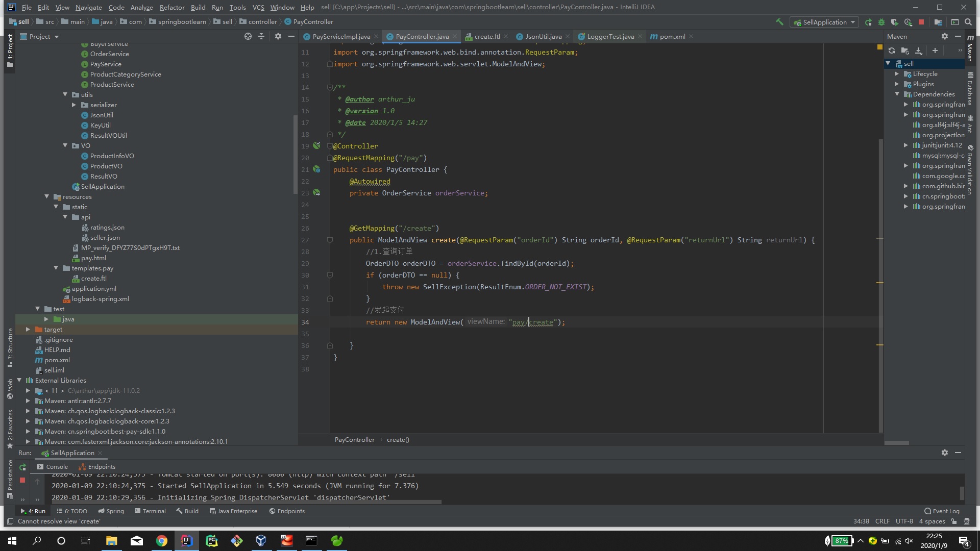Open the Project panel settings gear
Viewport: 980px width, 551px height.
point(278,36)
